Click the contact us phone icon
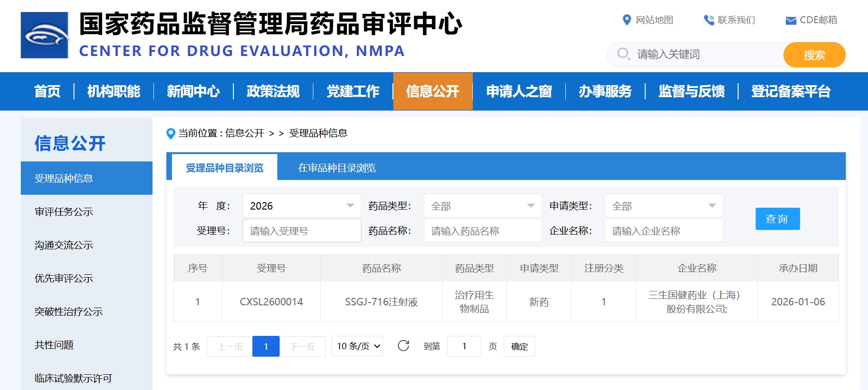868x390 pixels. pyautogui.click(x=709, y=20)
